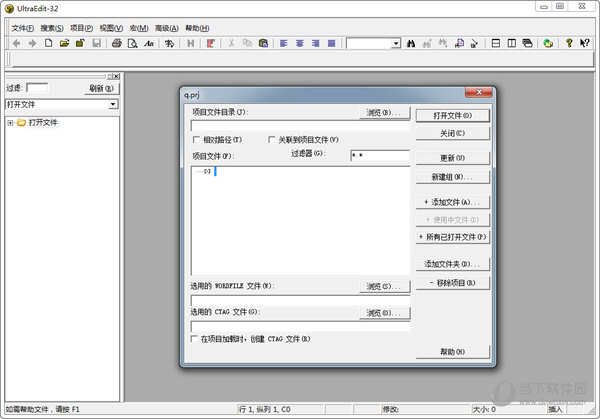Center text using toolbar icon
The width and height of the screenshot is (600, 419).
[x=300, y=43]
